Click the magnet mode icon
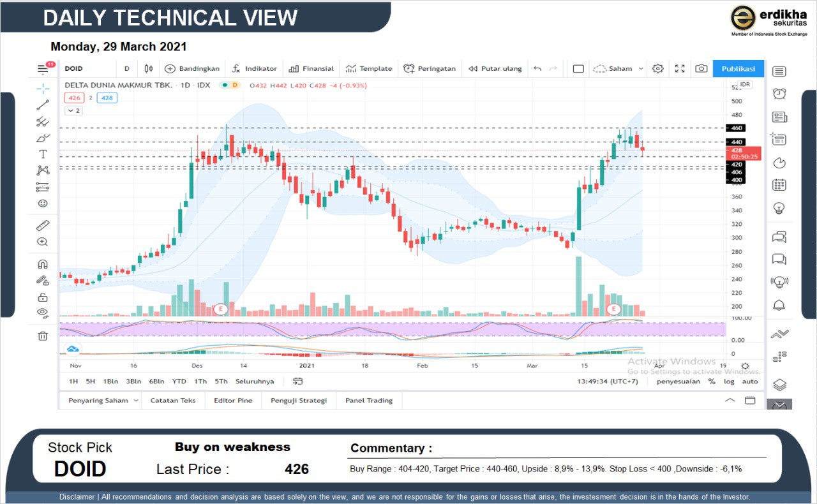 (43, 264)
